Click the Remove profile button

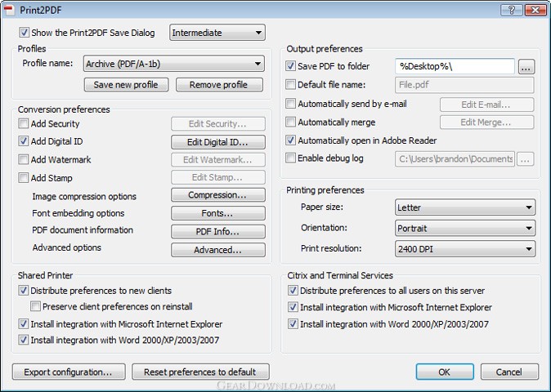pos(219,85)
